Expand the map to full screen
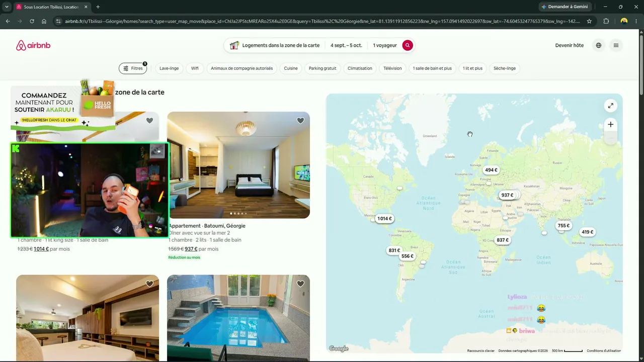Image resolution: width=644 pixels, height=362 pixels. pyautogui.click(x=610, y=106)
